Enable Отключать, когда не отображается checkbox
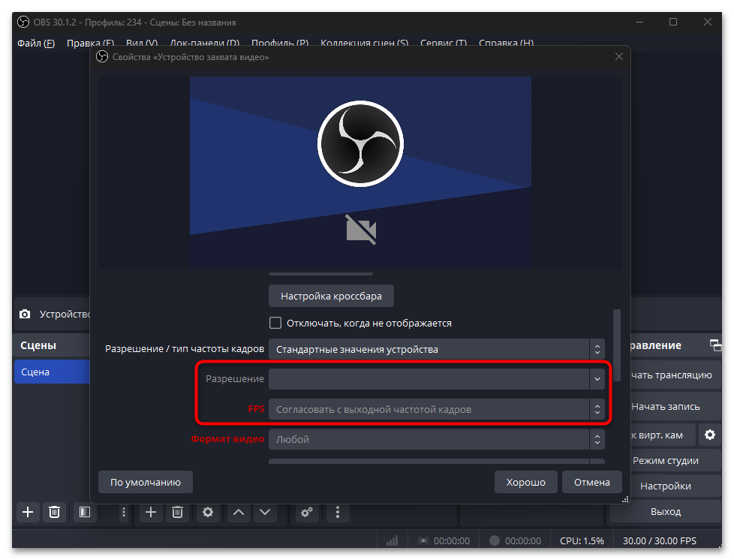The height and width of the screenshot is (560, 734). [x=275, y=323]
